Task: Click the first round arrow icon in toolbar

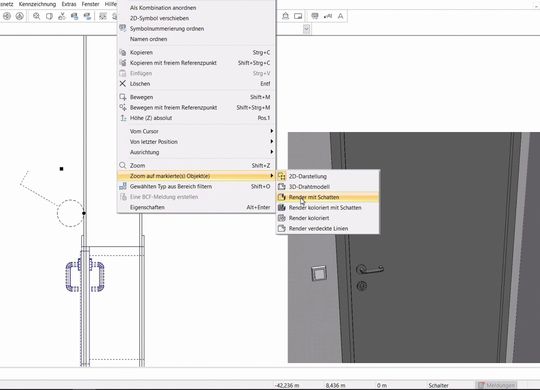Action: click(7, 16)
